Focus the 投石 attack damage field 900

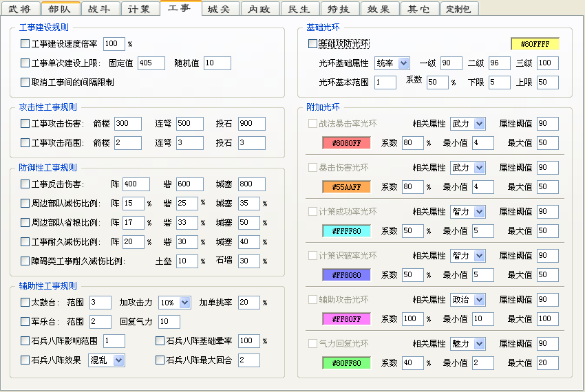(x=252, y=124)
